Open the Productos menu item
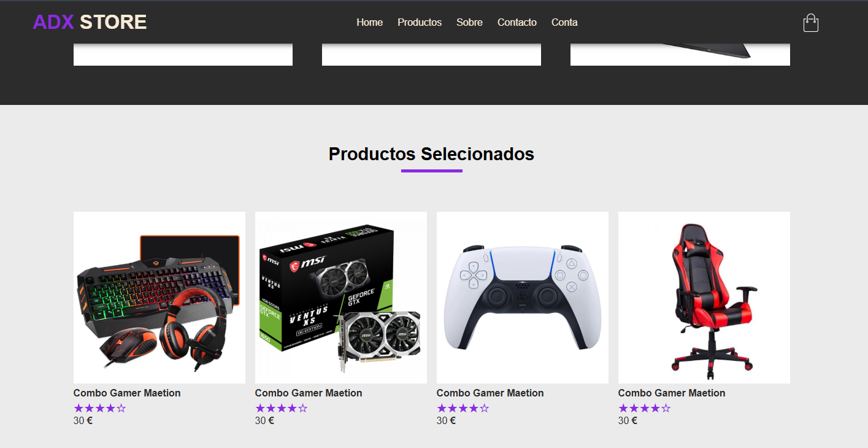The width and height of the screenshot is (868, 448). tap(420, 22)
